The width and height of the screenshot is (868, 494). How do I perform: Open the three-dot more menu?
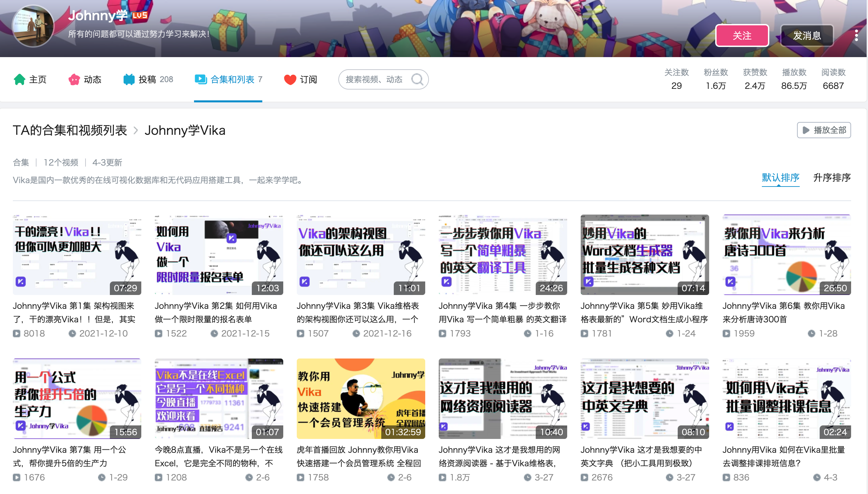857,35
